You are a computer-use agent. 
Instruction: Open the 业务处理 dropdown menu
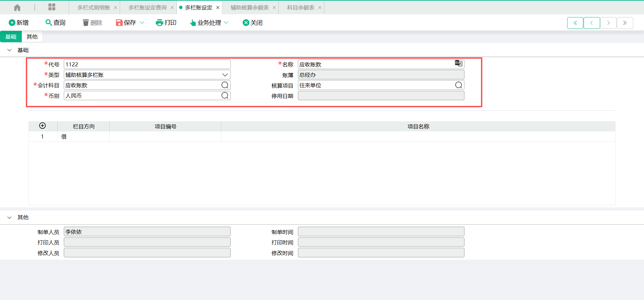[x=209, y=22]
